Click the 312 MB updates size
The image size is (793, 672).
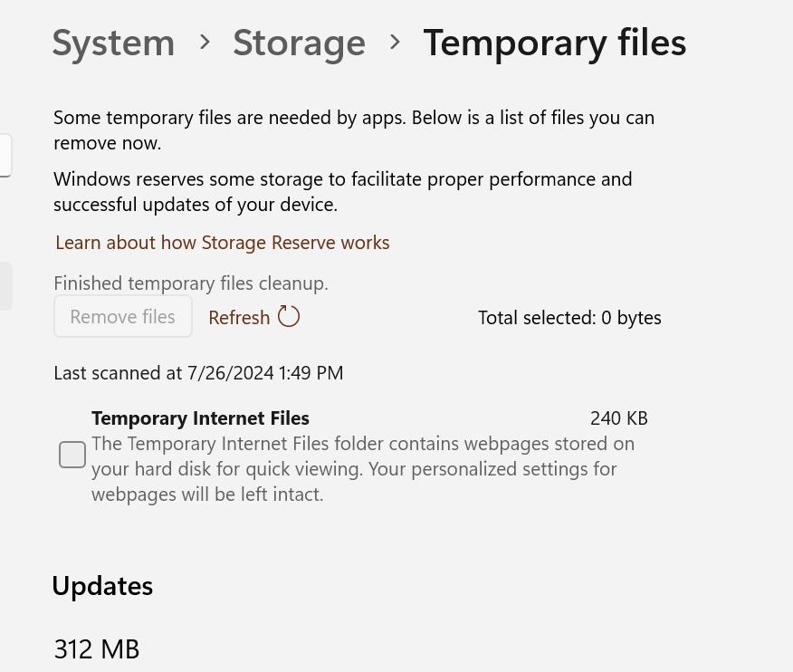tap(97, 649)
